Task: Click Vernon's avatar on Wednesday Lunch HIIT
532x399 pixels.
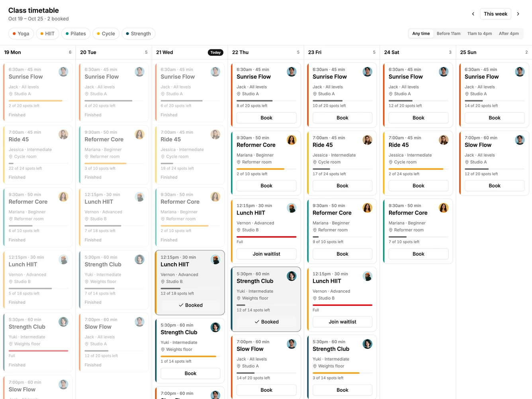Action: pos(216,260)
